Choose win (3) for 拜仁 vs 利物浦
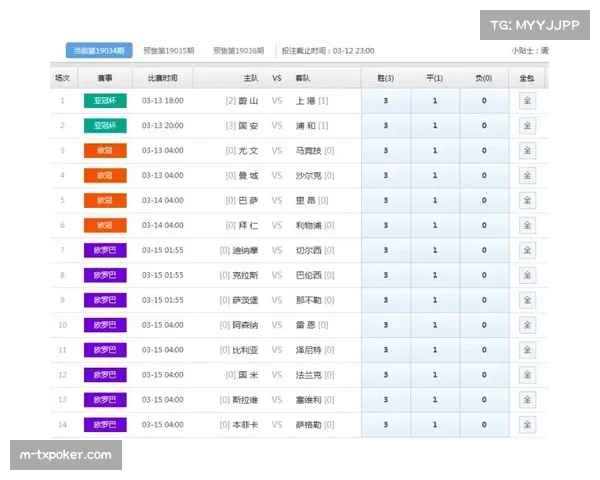 point(385,225)
